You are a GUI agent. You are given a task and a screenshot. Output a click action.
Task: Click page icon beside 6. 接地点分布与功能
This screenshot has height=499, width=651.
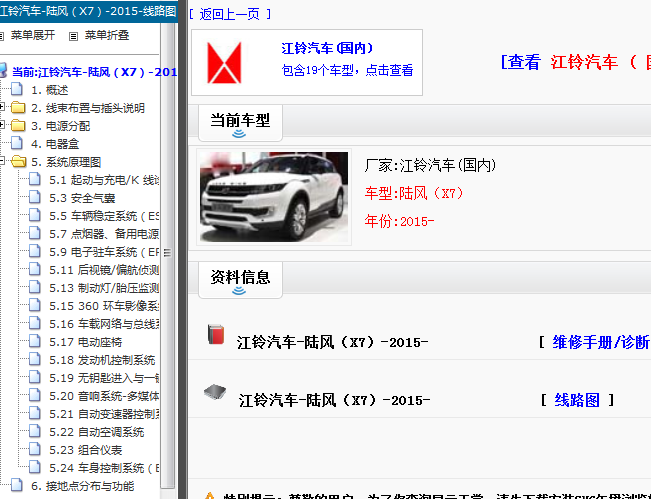point(17,485)
